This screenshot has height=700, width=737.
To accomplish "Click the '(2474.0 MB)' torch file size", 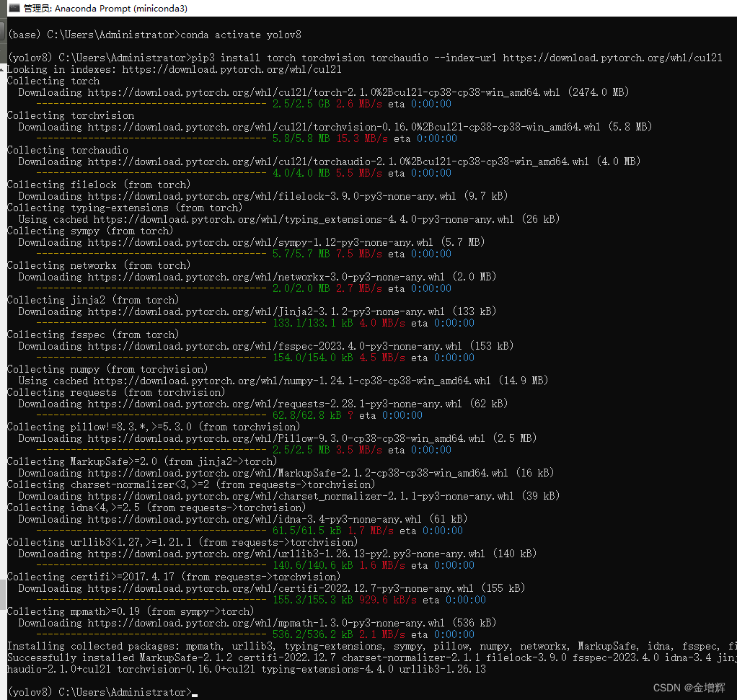I will point(599,92).
